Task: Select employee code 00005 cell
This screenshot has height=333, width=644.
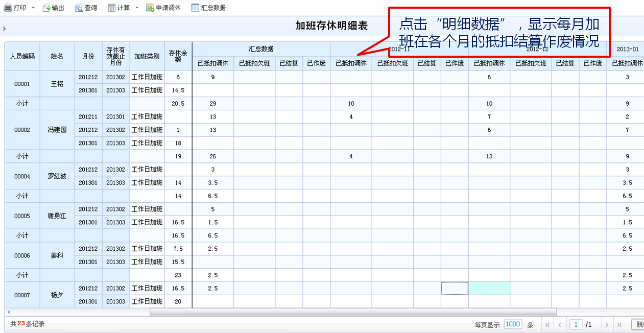Action: 22,216
